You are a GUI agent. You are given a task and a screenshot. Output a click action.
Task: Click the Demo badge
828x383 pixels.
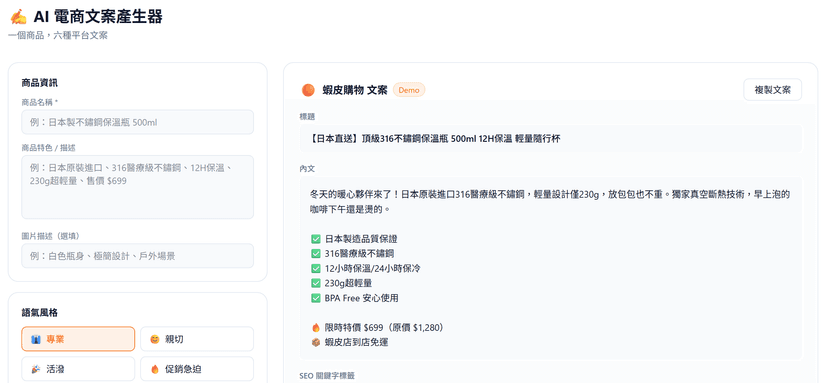pos(409,90)
